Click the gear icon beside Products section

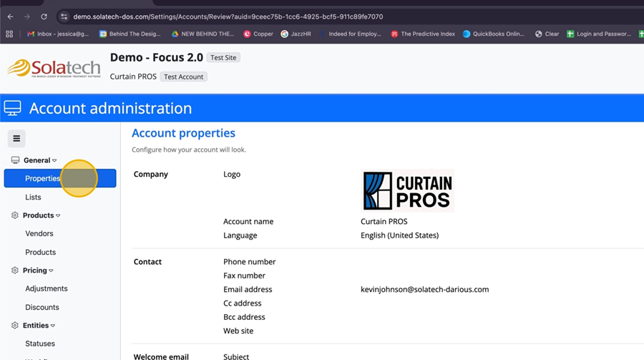(15, 215)
